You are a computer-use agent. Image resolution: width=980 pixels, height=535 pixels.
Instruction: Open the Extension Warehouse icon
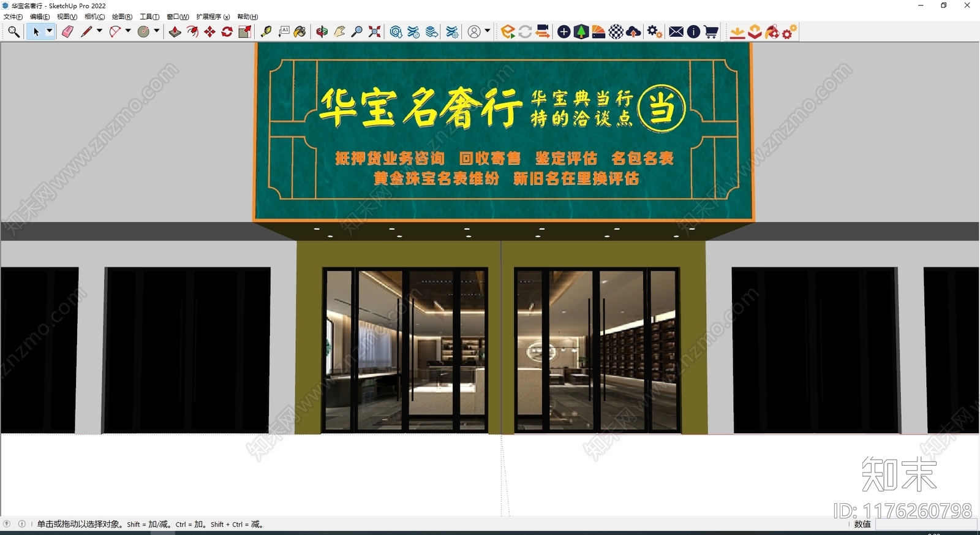tap(414, 32)
